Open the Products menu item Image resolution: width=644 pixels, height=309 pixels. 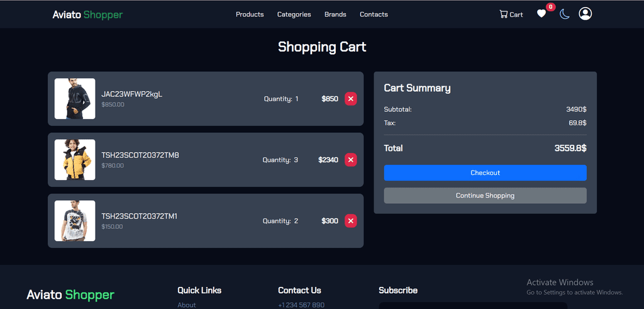250,14
